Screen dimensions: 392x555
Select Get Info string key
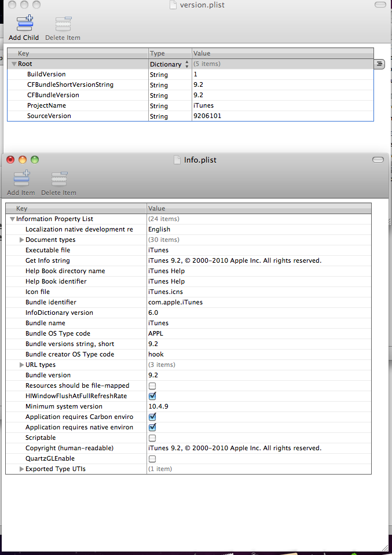(x=47, y=260)
